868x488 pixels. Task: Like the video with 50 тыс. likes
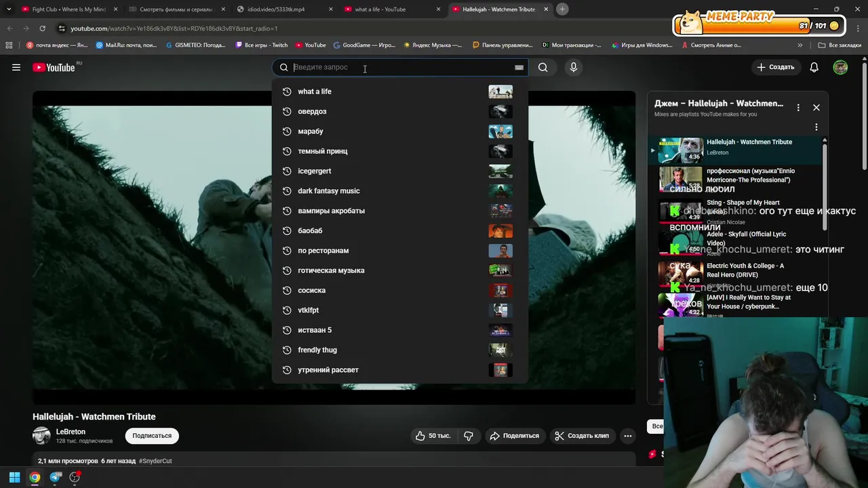tap(433, 436)
